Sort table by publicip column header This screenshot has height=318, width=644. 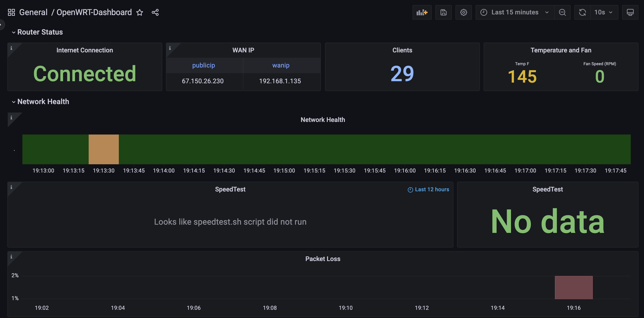[x=203, y=65]
